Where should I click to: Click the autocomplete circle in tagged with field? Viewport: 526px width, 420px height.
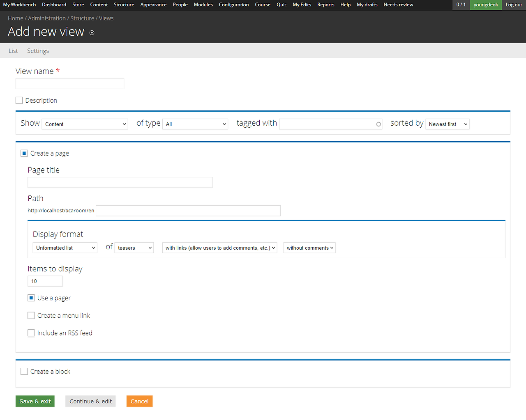(x=378, y=124)
